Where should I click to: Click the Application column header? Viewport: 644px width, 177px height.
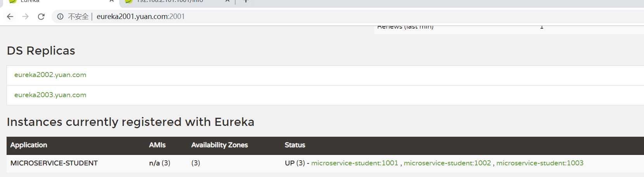click(x=29, y=145)
